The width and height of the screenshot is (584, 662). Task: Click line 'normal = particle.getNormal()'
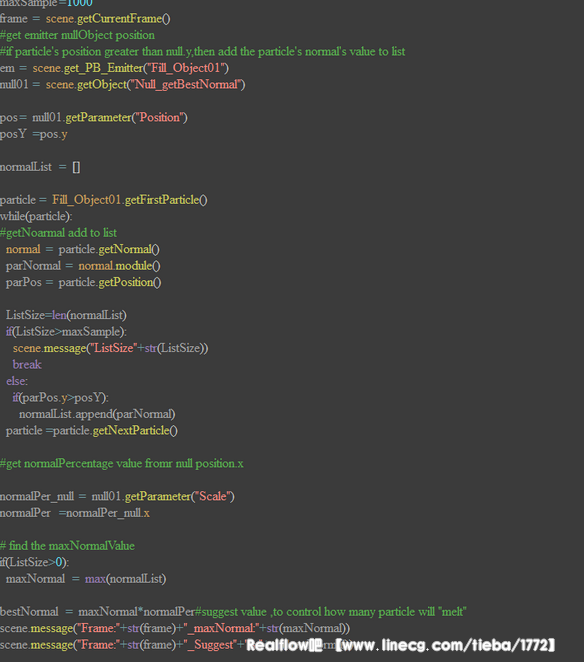point(83,249)
